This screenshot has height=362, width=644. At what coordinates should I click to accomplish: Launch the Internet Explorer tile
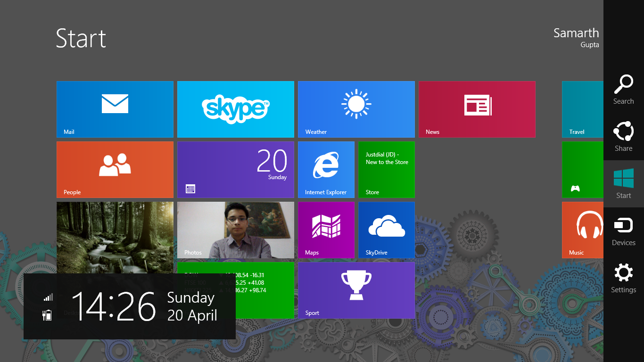point(326,170)
